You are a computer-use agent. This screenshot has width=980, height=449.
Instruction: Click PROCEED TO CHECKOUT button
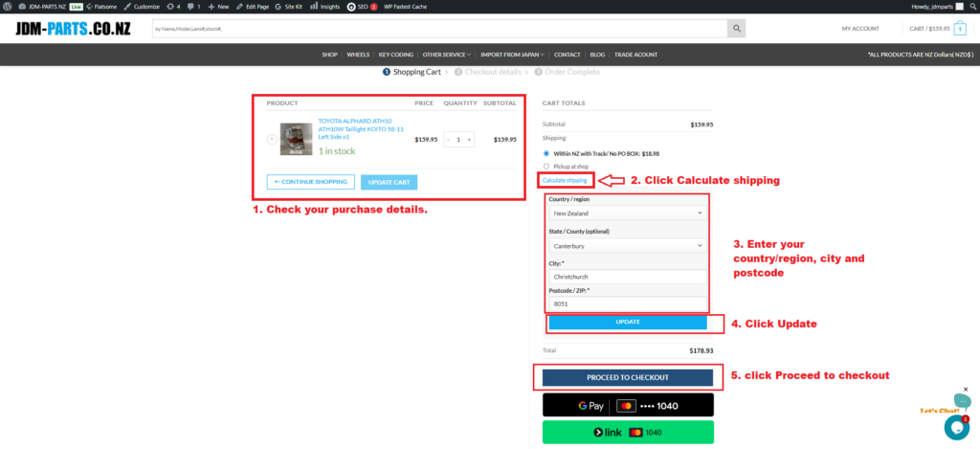click(x=628, y=378)
